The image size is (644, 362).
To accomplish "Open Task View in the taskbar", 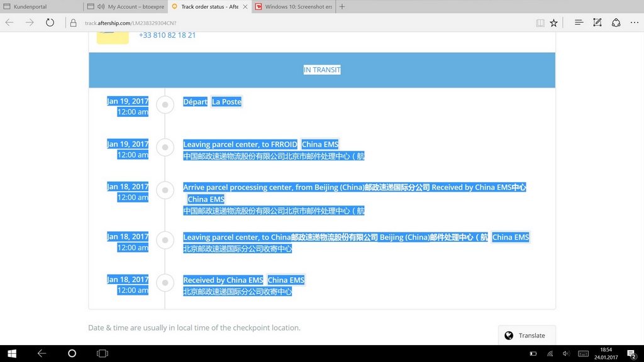I will point(102,353).
